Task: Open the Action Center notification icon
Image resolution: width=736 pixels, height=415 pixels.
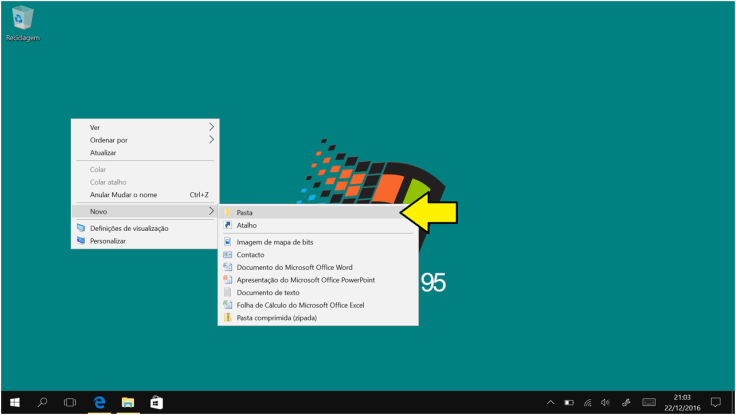Action: tap(715, 402)
